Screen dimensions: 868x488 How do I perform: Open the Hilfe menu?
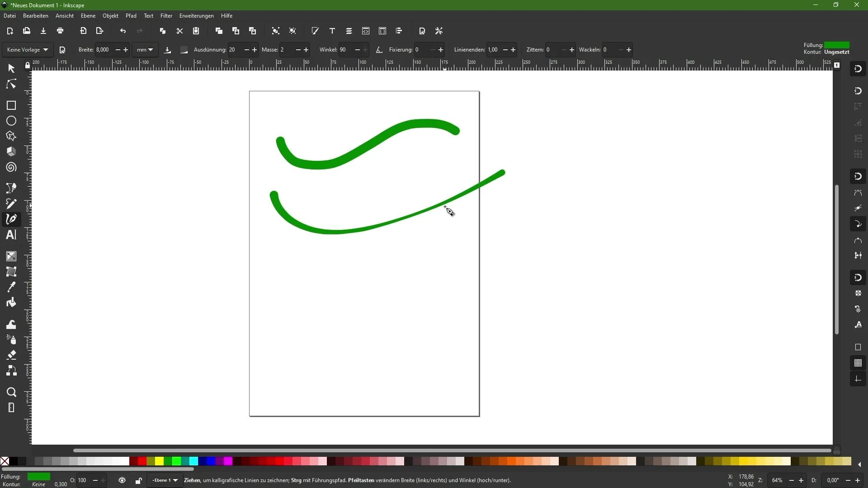(227, 16)
